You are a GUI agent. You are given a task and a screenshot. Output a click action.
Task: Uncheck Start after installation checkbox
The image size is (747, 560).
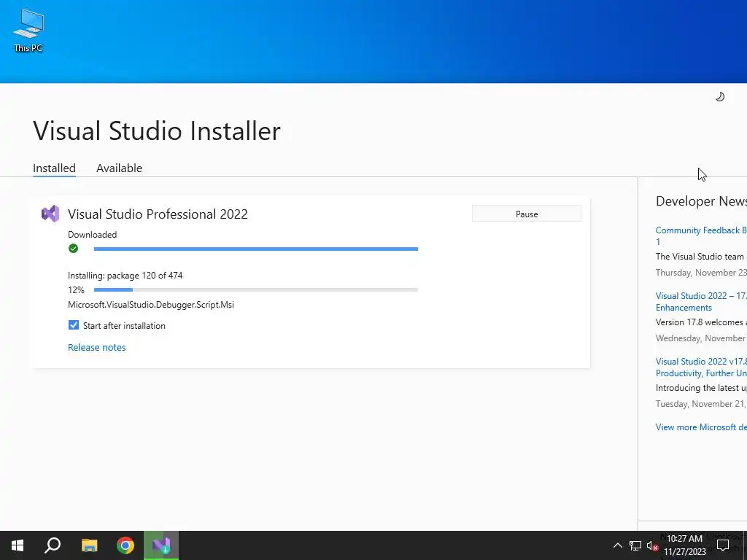point(74,325)
